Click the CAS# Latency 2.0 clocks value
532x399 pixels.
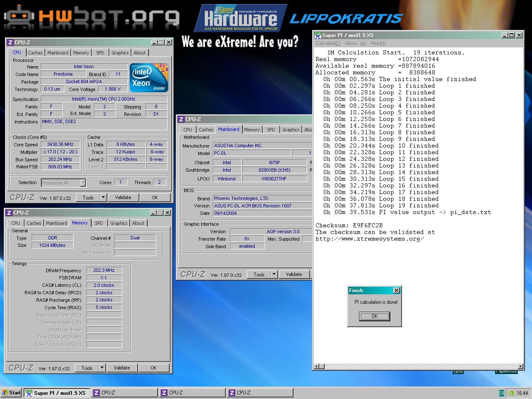click(x=104, y=286)
